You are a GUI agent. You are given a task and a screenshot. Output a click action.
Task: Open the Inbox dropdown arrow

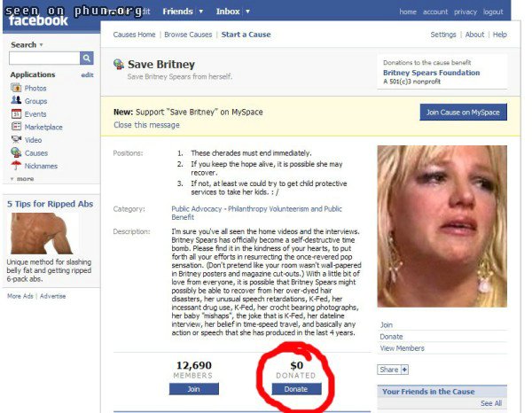click(x=247, y=12)
